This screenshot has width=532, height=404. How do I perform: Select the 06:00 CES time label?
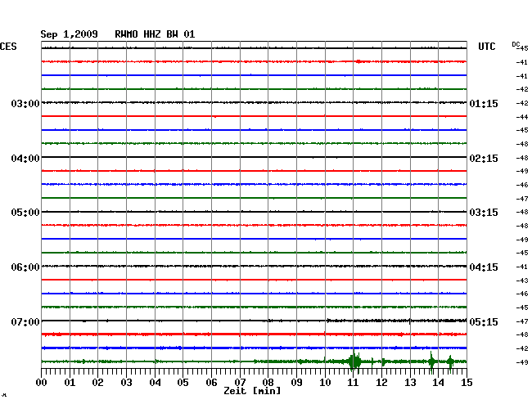(25, 267)
